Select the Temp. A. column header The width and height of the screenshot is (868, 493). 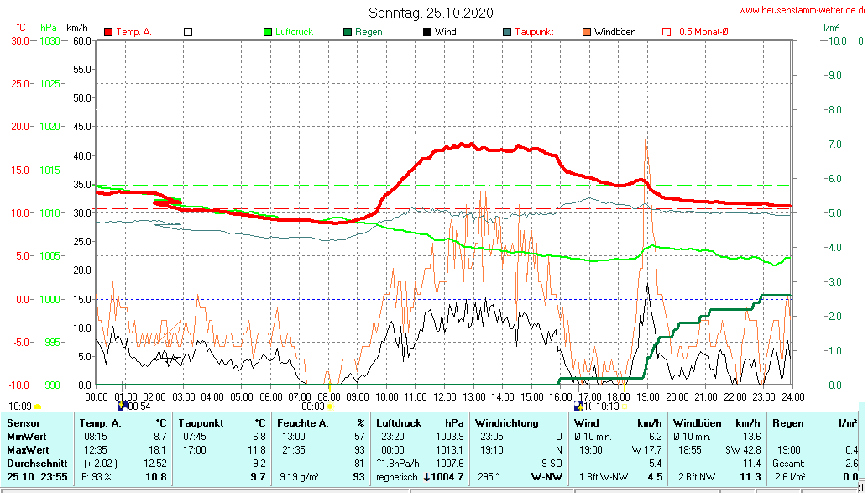99,423
